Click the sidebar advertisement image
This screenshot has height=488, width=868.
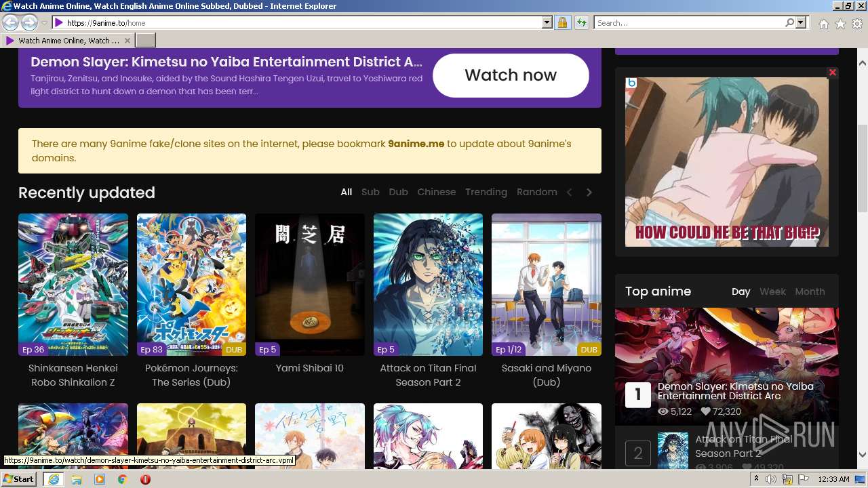click(x=727, y=162)
